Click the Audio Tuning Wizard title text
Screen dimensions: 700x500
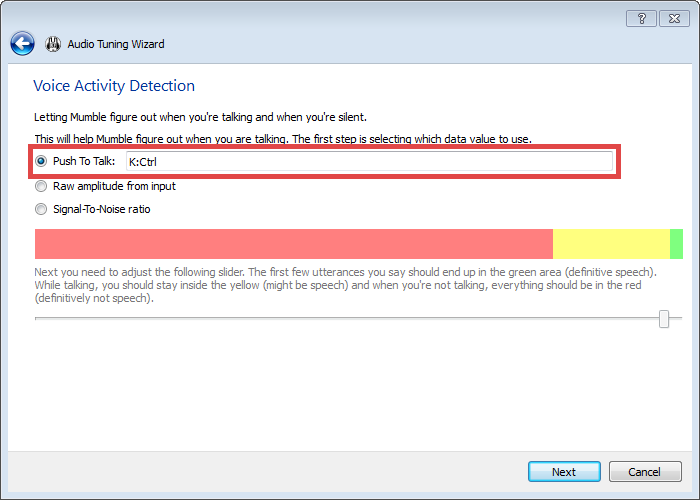[x=116, y=44]
